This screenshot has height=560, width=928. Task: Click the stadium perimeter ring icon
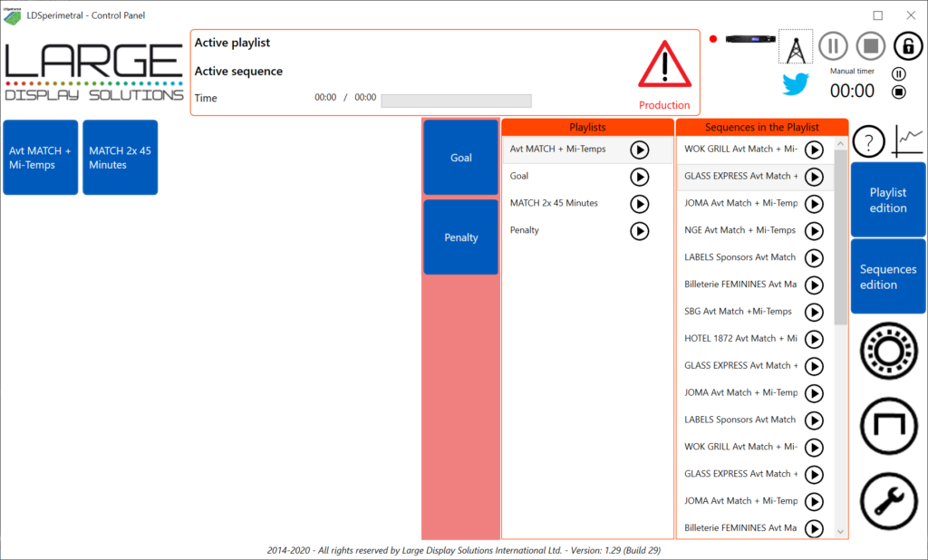888,351
